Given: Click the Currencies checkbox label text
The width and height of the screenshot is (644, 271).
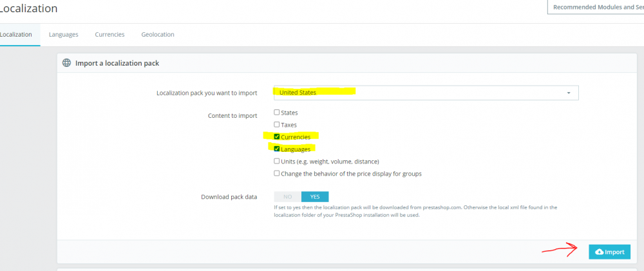Looking at the screenshot, I should click(x=296, y=136).
